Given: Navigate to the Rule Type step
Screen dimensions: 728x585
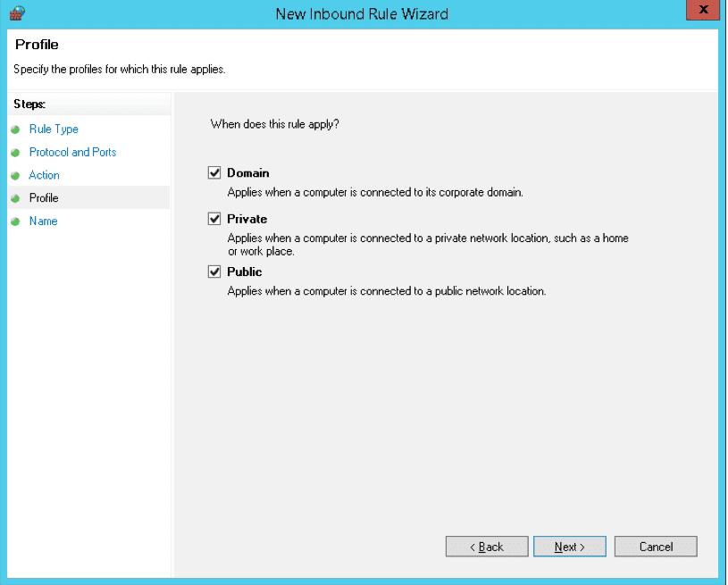Looking at the screenshot, I should click(x=54, y=129).
